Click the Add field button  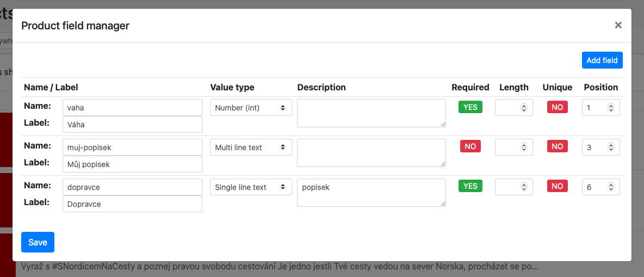tap(602, 60)
